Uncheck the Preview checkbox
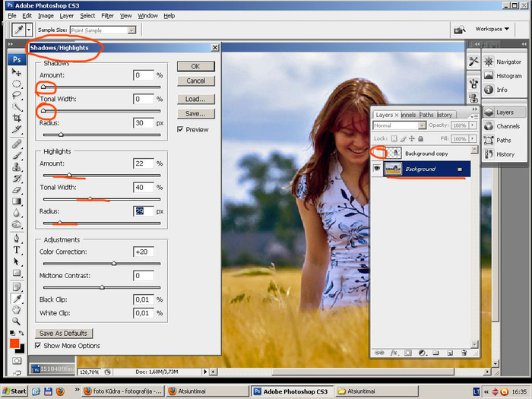Viewport: 532px width, 399px height. tap(180, 130)
